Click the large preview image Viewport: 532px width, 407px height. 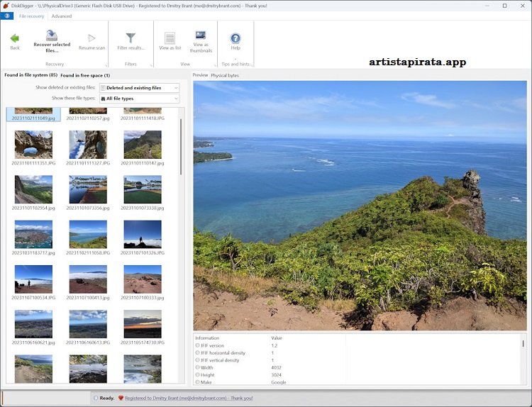click(360, 205)
